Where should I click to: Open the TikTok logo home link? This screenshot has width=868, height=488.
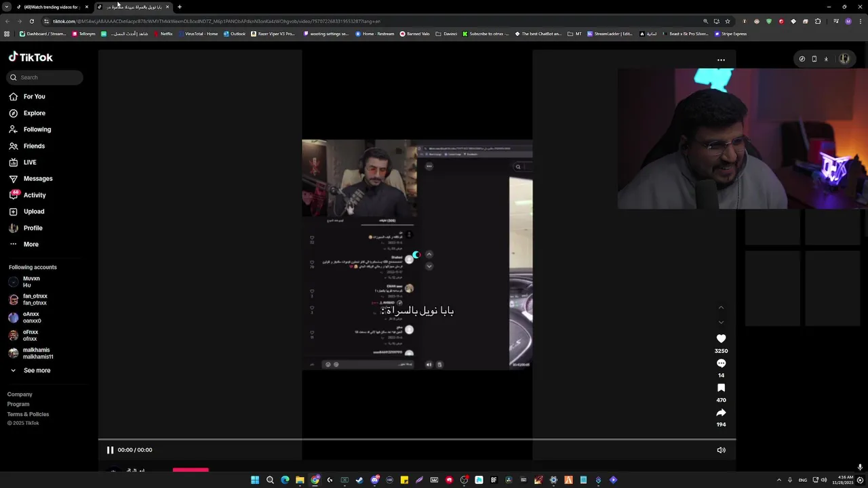(31, 58)
